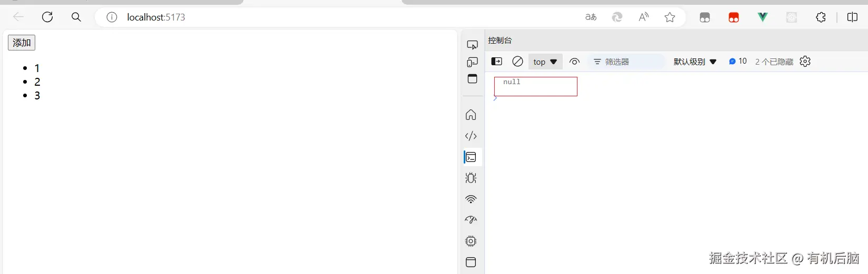Toggle read aloud icon in address bar
Viewport: 868px width, 274px height.
[643, 17]
